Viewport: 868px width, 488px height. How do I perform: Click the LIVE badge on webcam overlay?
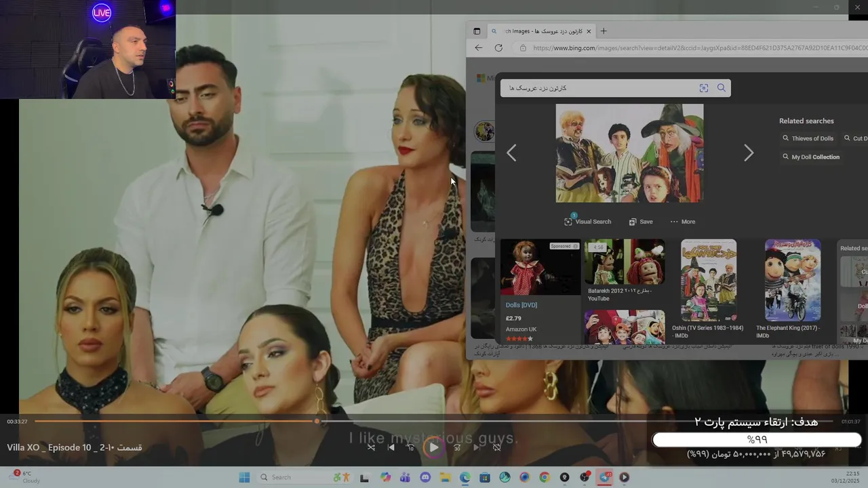coord(102,12)
